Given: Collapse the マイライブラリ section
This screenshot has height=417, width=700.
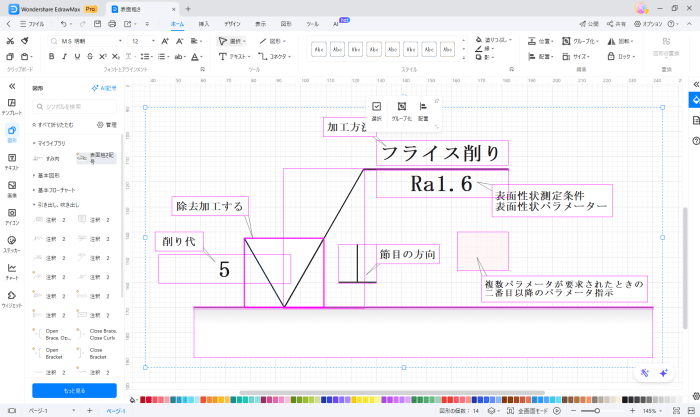Looking at the screenshot, I should [49, 143].
